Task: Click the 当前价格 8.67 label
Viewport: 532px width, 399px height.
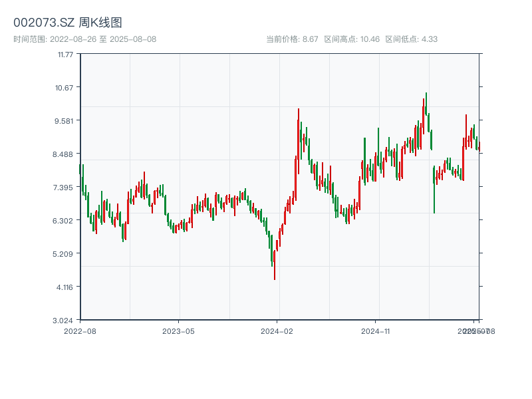Action: (x=292, y=39)
